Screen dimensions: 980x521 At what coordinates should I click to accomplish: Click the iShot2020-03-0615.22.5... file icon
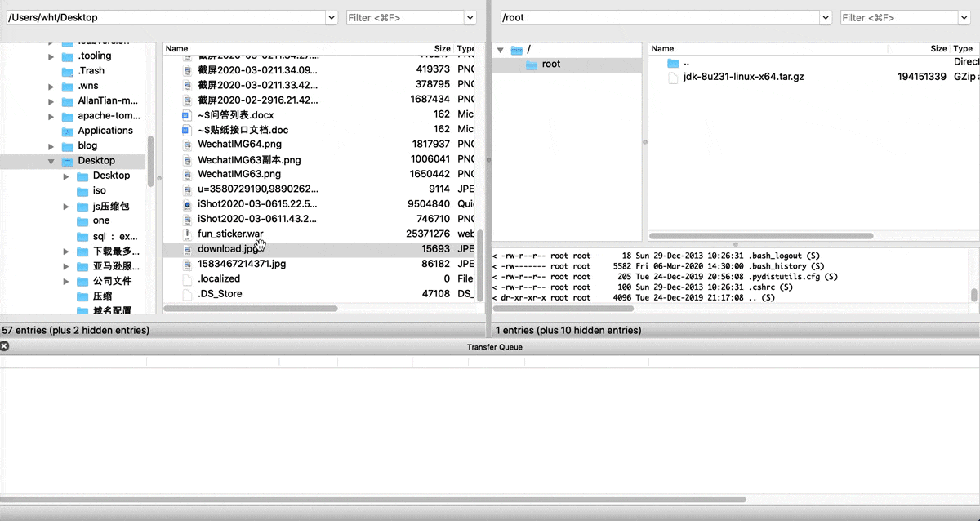(186, 204)
